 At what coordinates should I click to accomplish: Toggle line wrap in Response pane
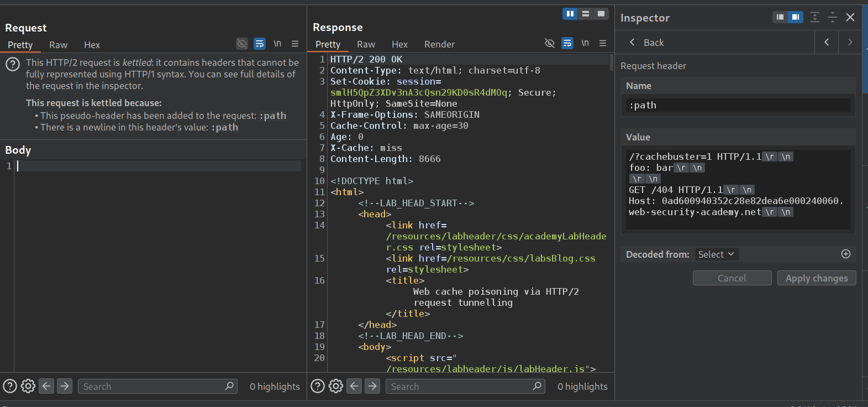(567, 43)
